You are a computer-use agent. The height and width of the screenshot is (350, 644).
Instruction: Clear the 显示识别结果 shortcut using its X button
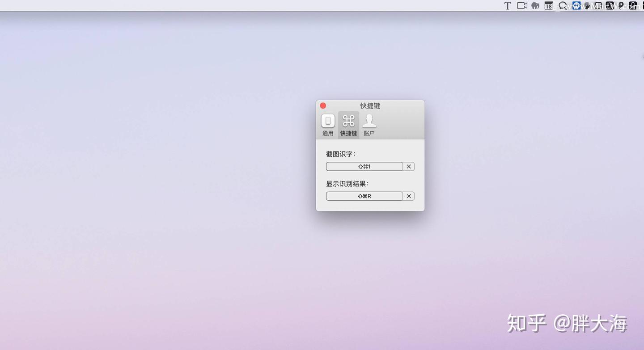[x=408, y=196]
